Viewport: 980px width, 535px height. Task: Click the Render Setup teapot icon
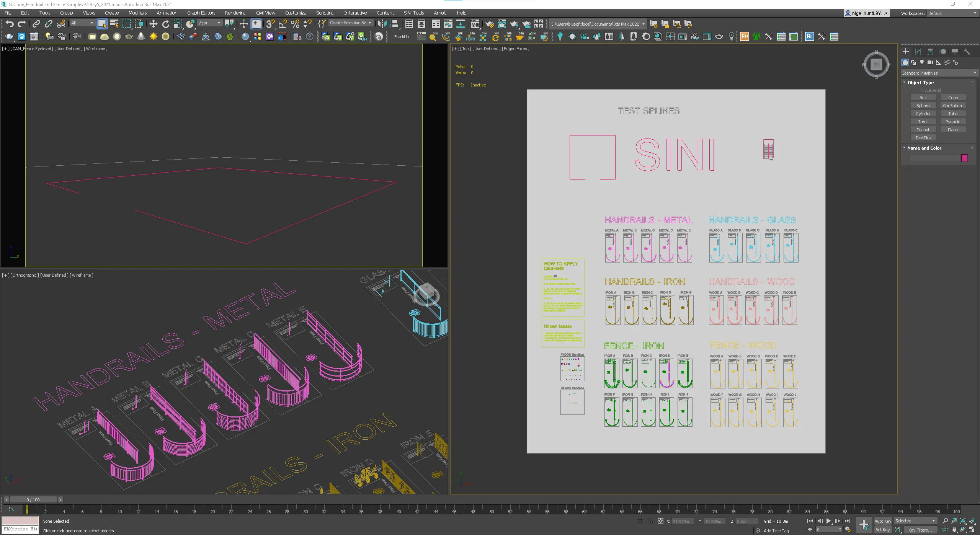(489, 24)
